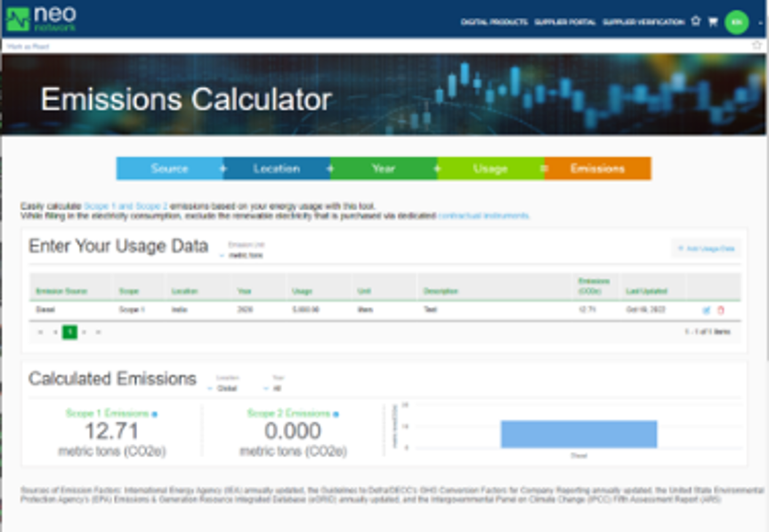
Task: Click the Scope 2 Emissions info icon
Action: (336, 415)
